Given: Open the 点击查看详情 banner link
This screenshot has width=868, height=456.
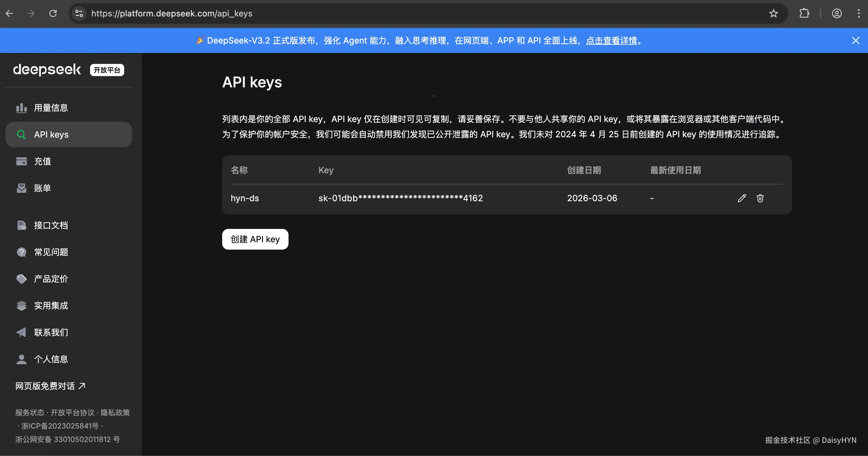Looking at the screenshot, I should [611, 41].
